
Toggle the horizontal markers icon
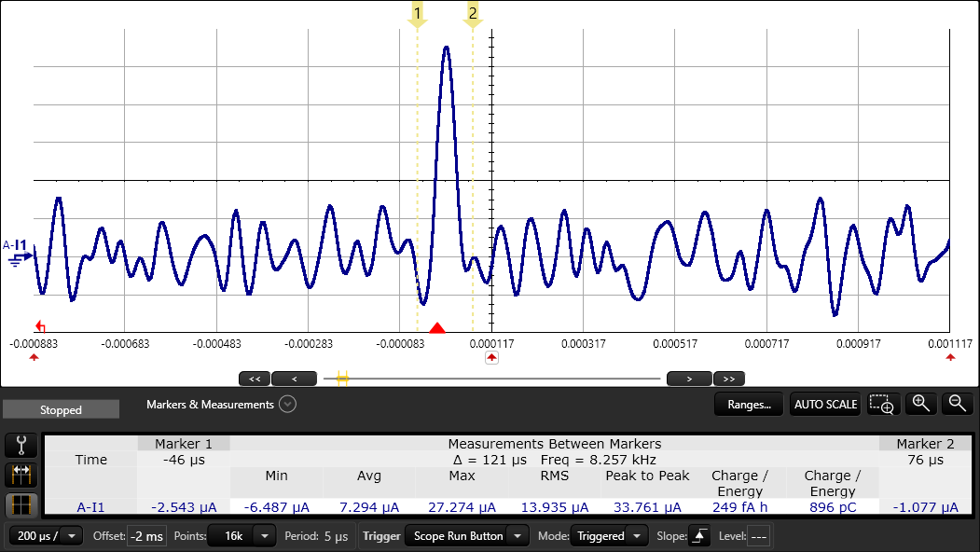pos(21,476)
